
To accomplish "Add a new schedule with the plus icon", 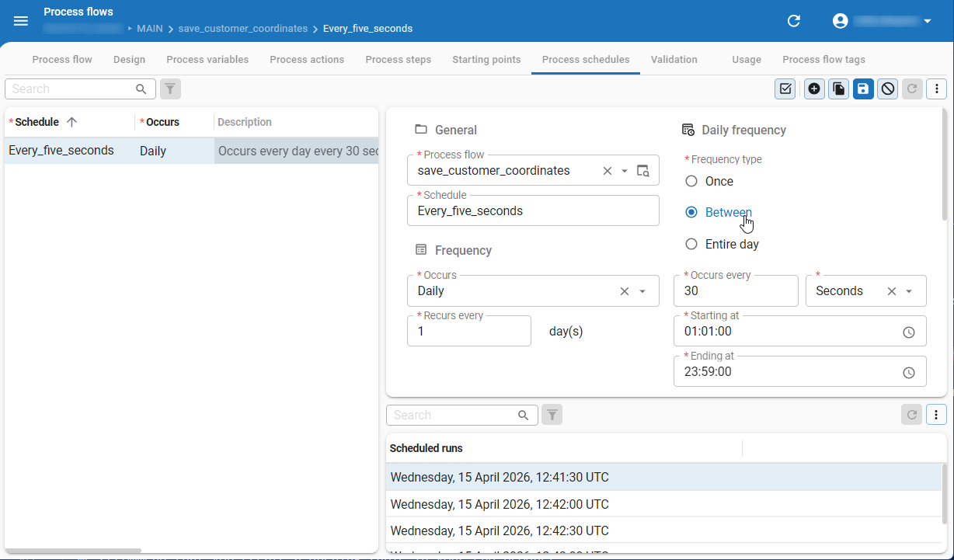I will (814, 89).
